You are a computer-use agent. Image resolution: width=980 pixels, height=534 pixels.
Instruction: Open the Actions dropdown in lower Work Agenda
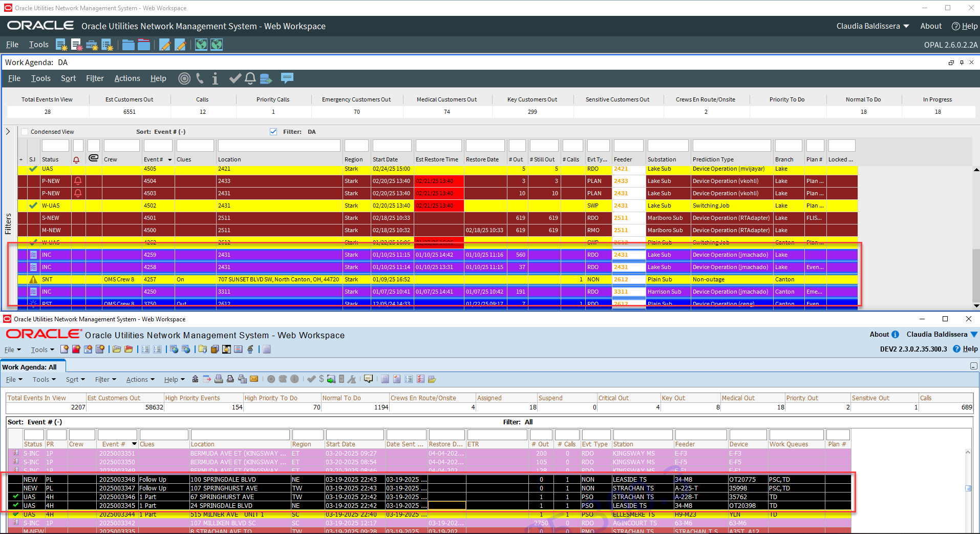point(140,380)
